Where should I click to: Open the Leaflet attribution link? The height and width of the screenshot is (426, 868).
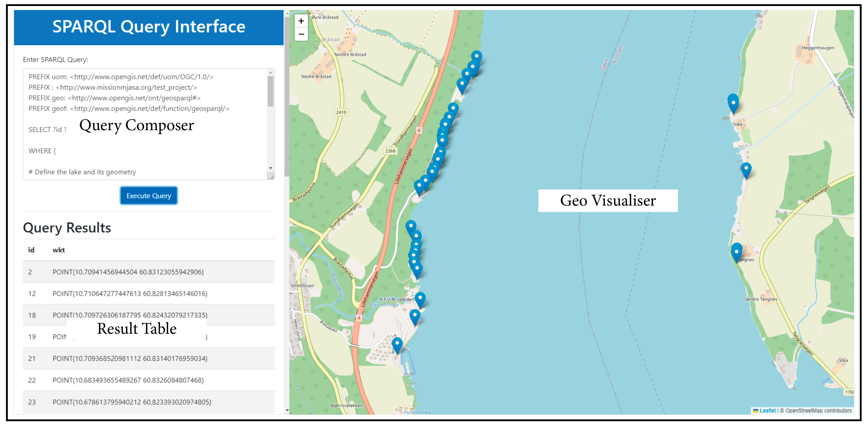tap(767, 410)
